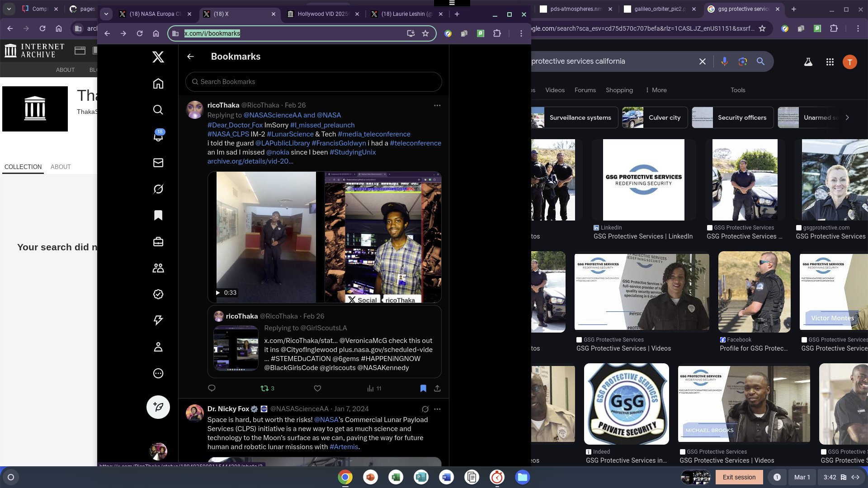Switch to the NASA Europa Clipper tab

pos(156,14)
